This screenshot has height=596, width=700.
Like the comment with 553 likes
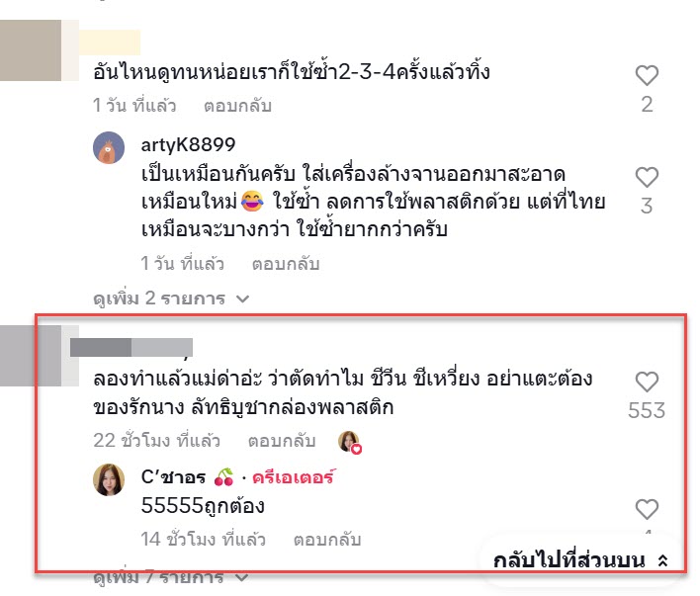click(647, 382)
